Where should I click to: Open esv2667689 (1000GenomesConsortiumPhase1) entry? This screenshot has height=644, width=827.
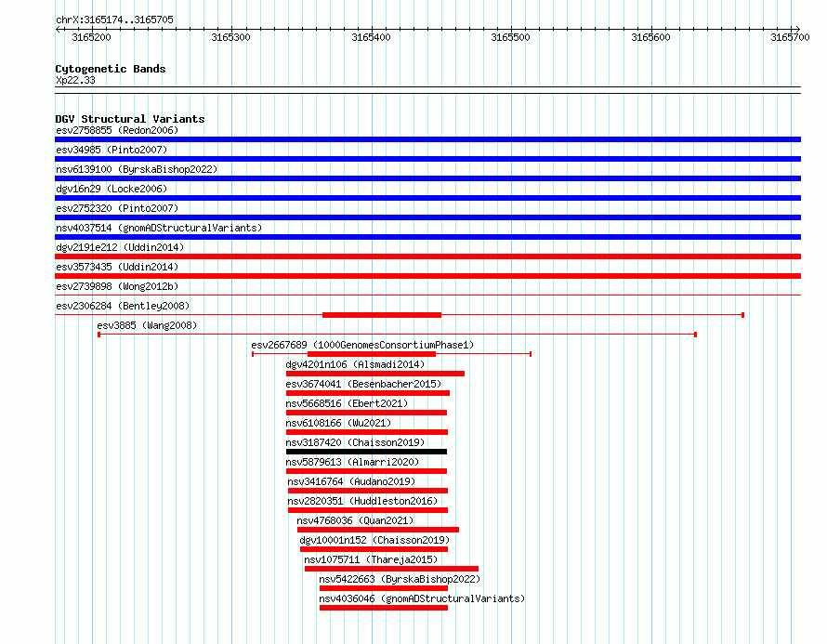(362, 345)
